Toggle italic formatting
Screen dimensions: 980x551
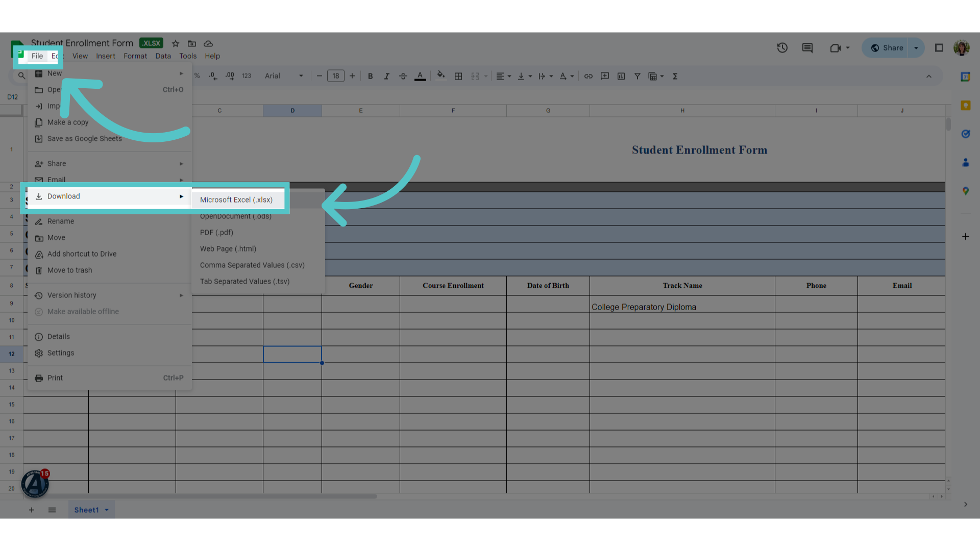coord(386,77)
